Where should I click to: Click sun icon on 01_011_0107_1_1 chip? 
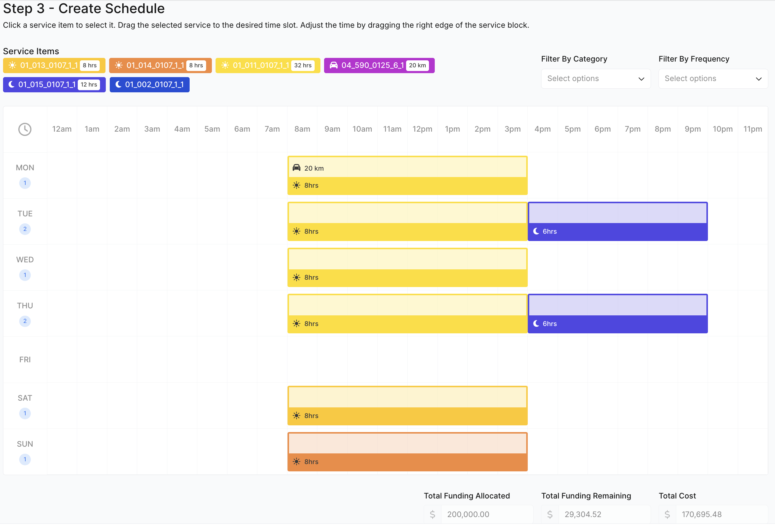pos(225,65)
